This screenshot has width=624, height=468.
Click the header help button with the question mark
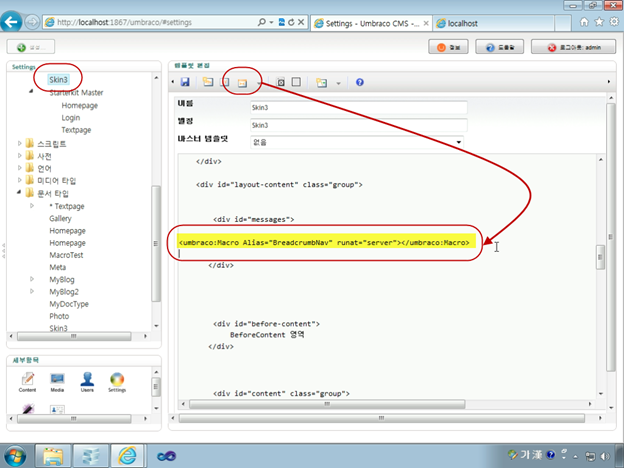pyautogui.click(x=499, y=47)
